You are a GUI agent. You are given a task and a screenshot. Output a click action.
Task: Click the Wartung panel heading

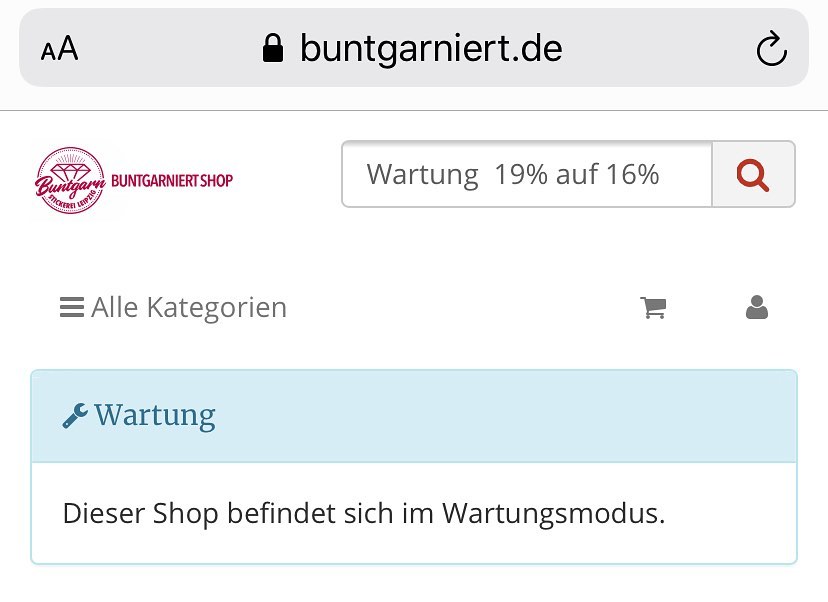(155, 415)
